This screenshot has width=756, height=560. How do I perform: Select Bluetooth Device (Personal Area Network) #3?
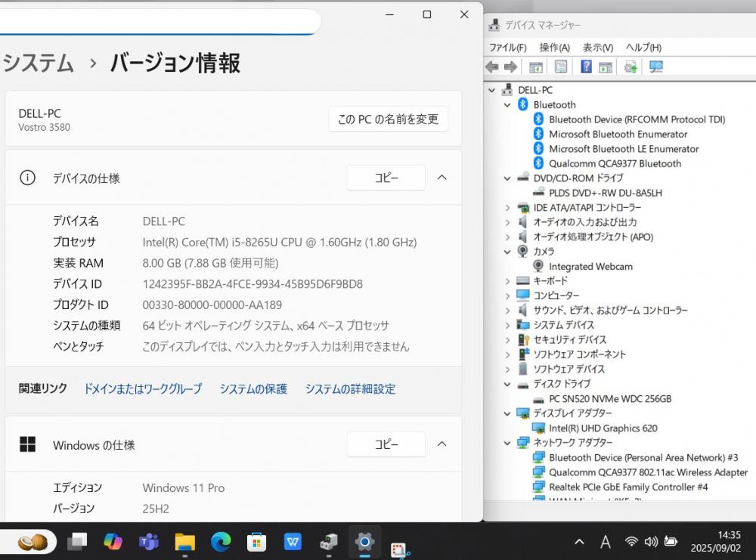coord(643,457)
